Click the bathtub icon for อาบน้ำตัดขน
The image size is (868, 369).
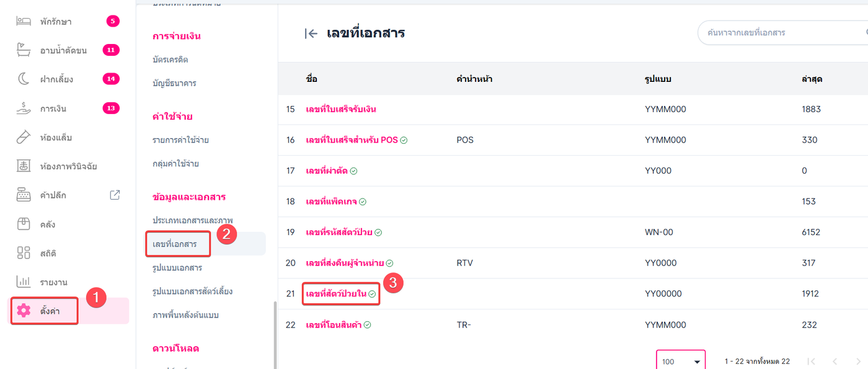click(x=24, y=50)
